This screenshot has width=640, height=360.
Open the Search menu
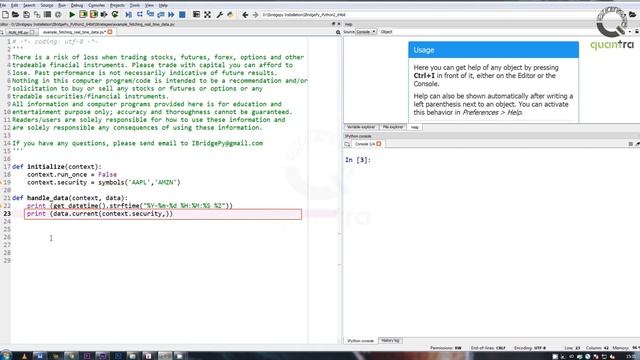pyautogui.click(x=29, y=5)
